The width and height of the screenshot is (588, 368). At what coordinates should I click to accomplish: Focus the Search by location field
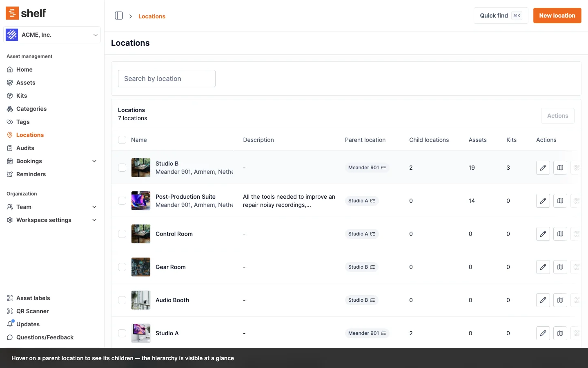pyautogui.click(x=167, y=79)
